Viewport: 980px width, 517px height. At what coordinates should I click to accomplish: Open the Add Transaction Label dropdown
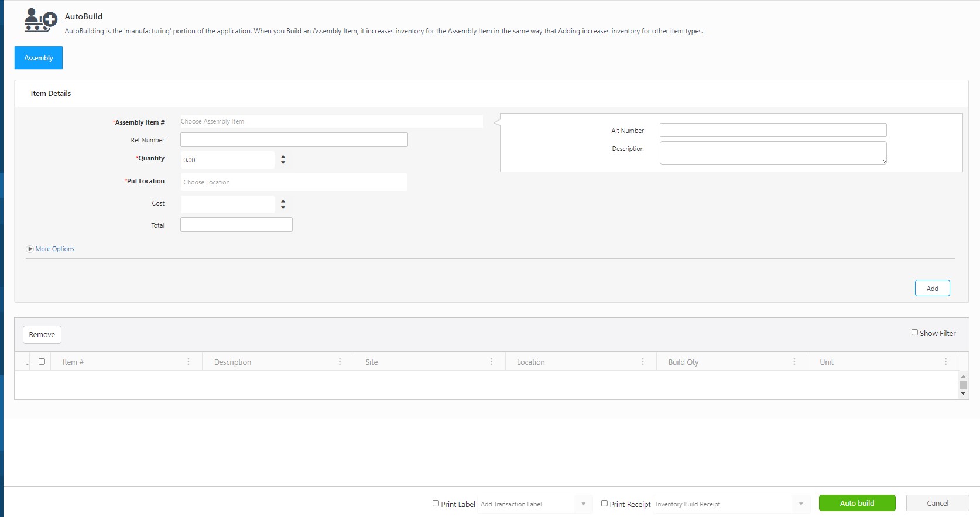(x=583, y=504)
